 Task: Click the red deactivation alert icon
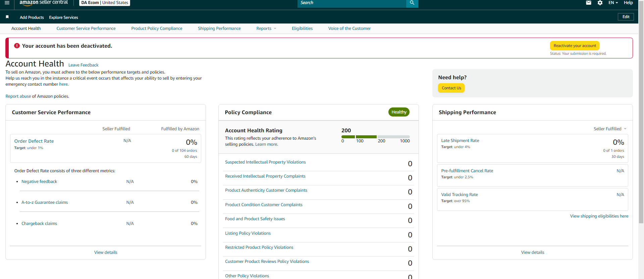17,46
